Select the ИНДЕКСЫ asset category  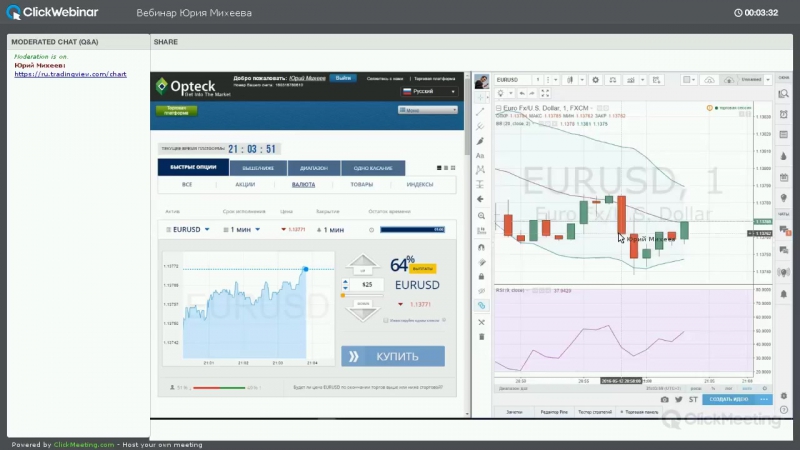tap(420, 185)
